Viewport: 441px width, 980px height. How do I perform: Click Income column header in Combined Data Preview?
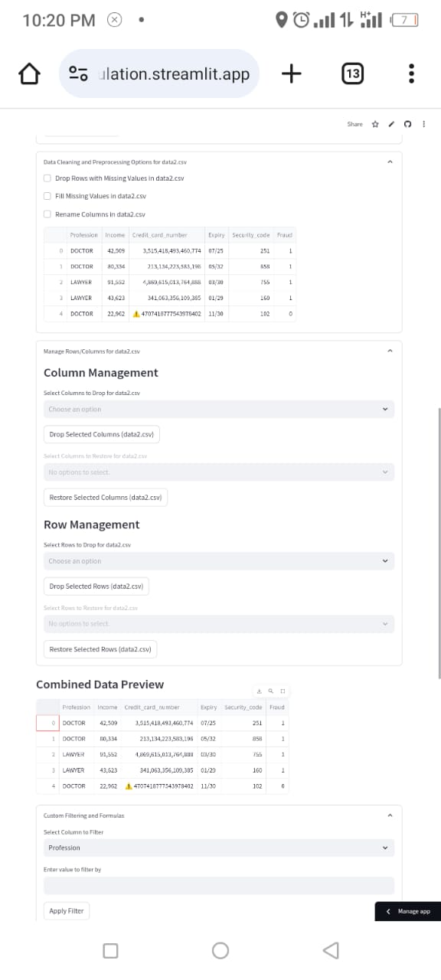[x=107, y=707]
